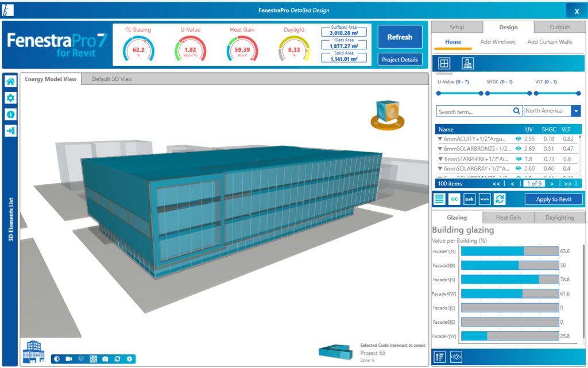Open the Heat Gain chart tab
The height and width of the screenshot is (368, 588).
tap(508, 218)
